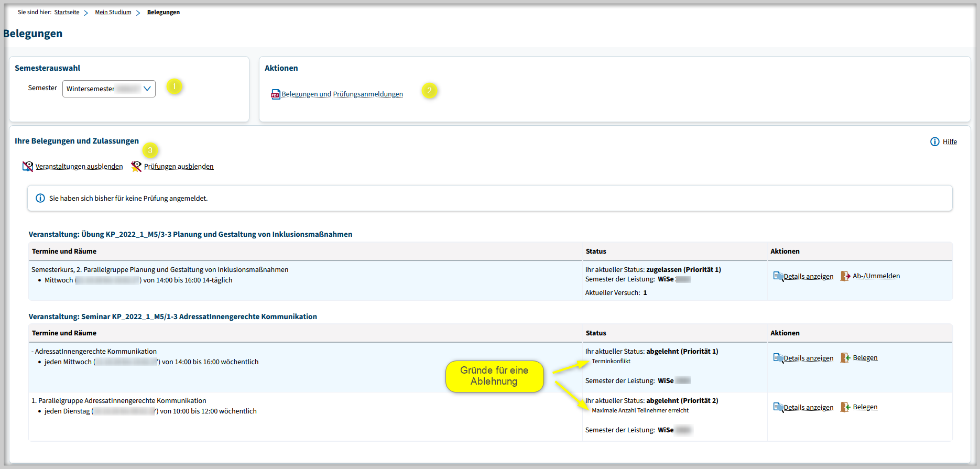Open Mein Studium in the breadcrumb
The image size is (980, 469).
click(113, 12)
